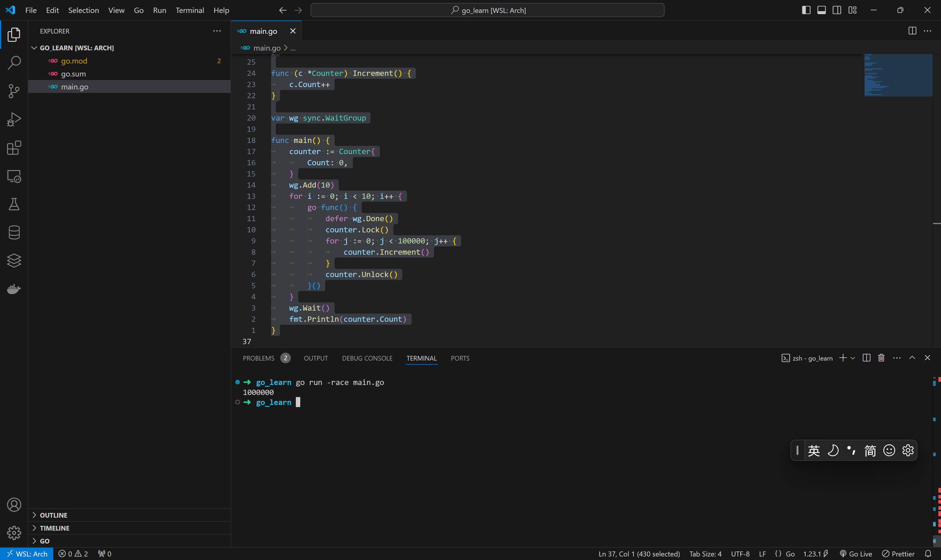This screenshot has height=560, width=941.
Task: Expand the OUTLINE section
Action: (54, 515)
